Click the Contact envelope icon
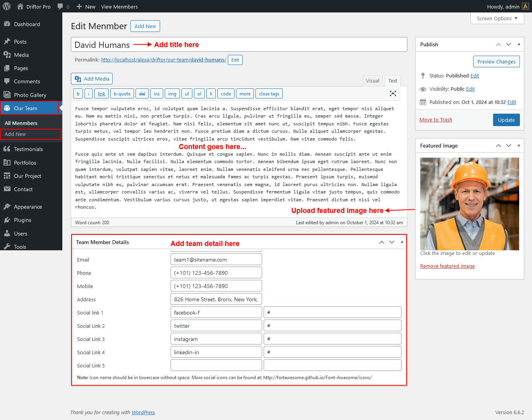This screenshot has width=532, height=420. [x=7, y=189]
